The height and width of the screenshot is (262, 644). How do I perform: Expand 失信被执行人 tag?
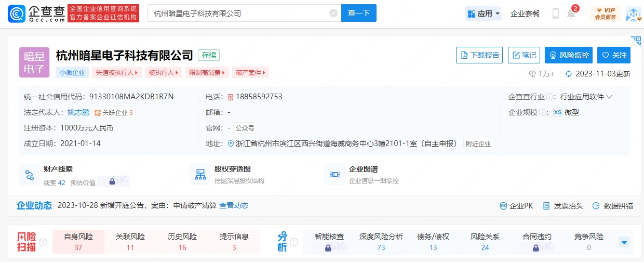[116, 73]
